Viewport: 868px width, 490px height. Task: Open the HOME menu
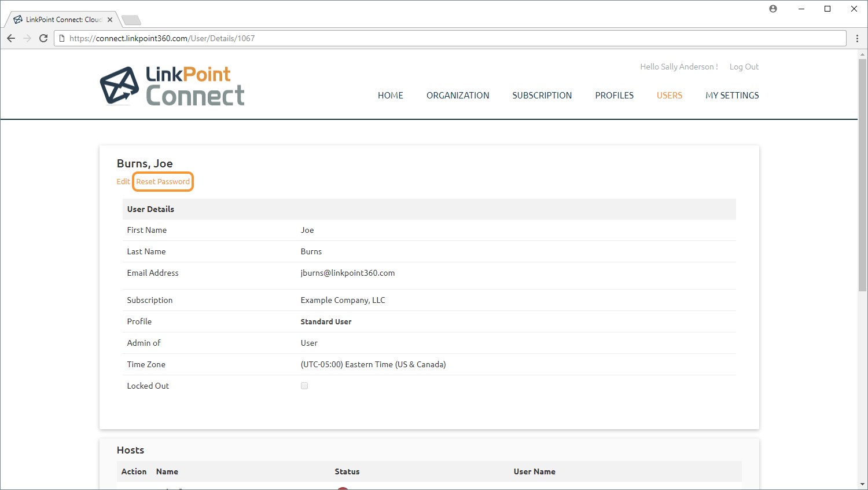[x=391, y=96]
